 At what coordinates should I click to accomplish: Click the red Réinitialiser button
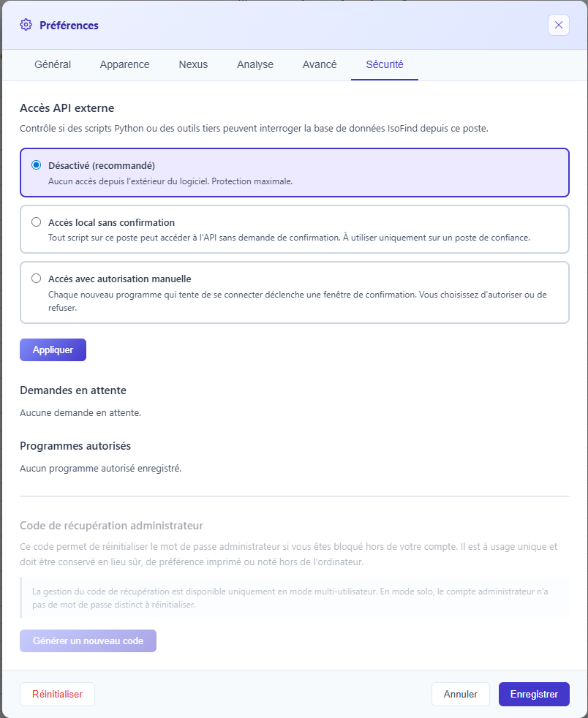point(57,694)
